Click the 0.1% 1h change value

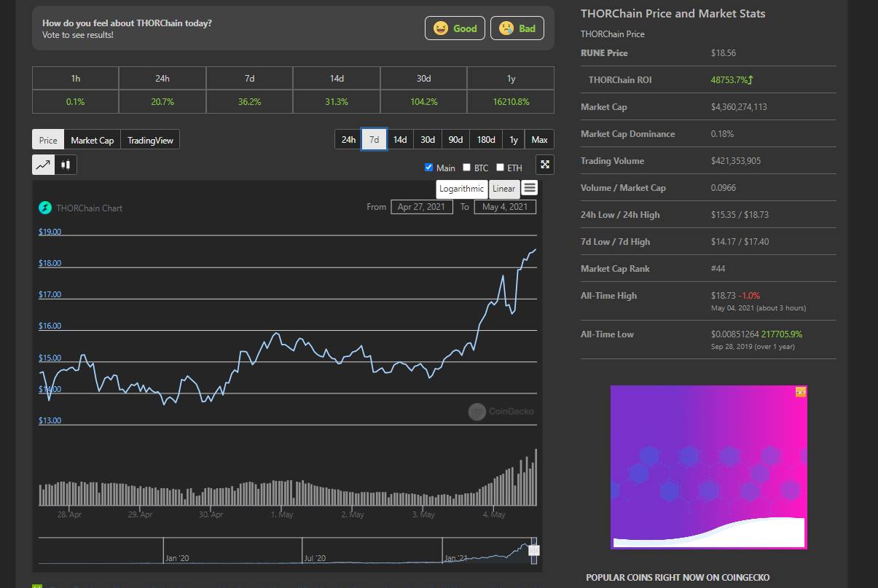pyautogui.click(x=75, y=101)
